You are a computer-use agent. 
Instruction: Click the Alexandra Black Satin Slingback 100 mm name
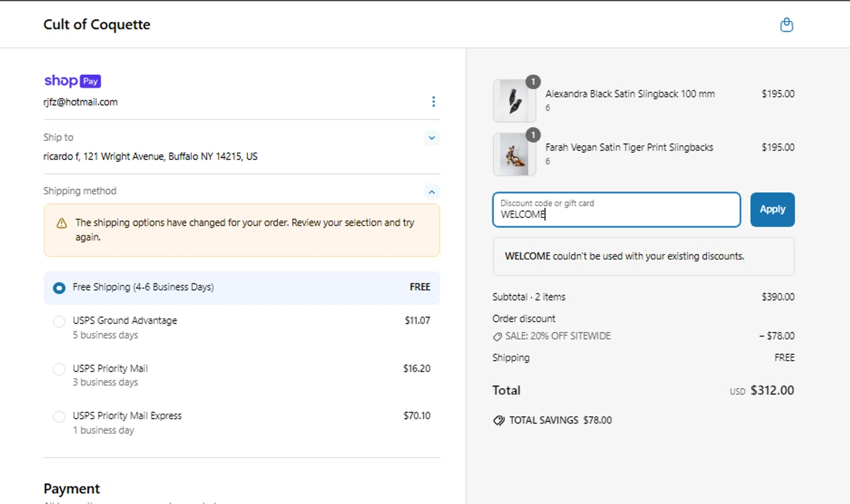pos(630,94)
